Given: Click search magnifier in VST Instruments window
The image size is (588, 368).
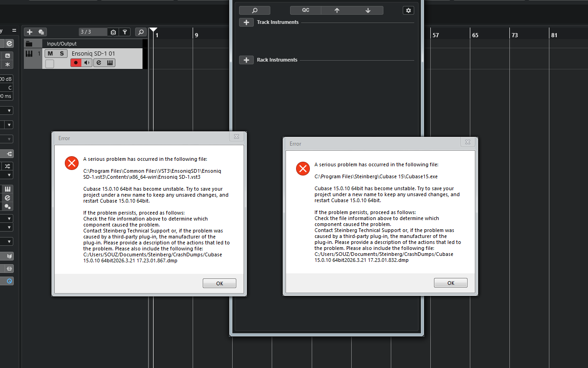Looking at the screenshot, I should point(255,10).
